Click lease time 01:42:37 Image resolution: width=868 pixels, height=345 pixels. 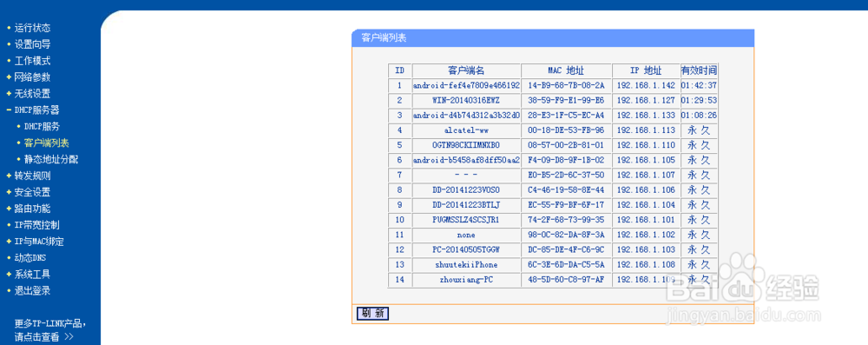(699, 86)
